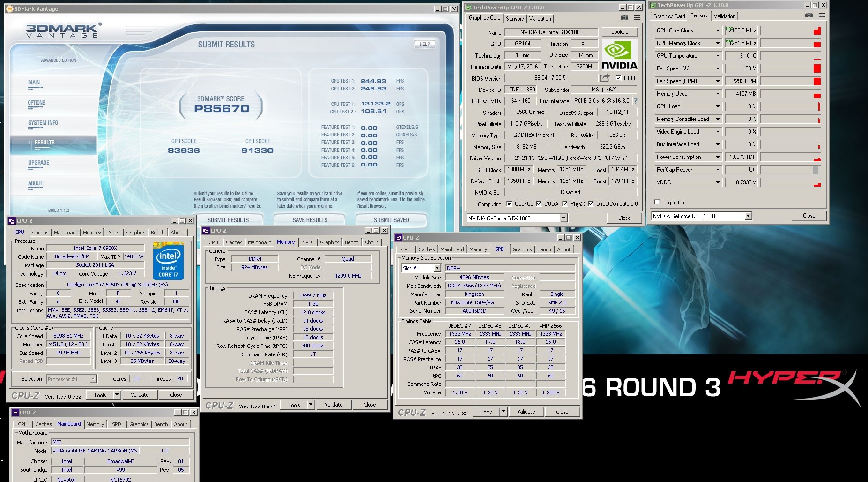
Task: Click the CPU-Z title bar icon in the SPD window
Action: [399, 238]
